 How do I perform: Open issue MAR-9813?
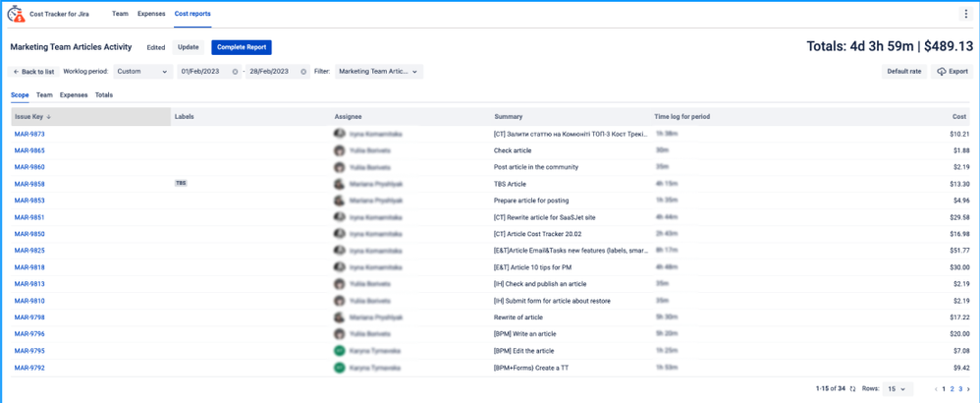29,284
